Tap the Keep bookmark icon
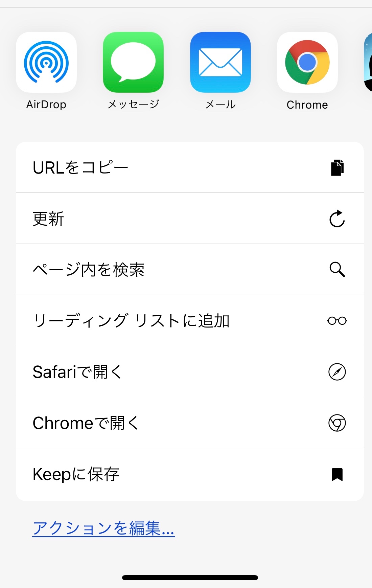 [x=337, y=474]
